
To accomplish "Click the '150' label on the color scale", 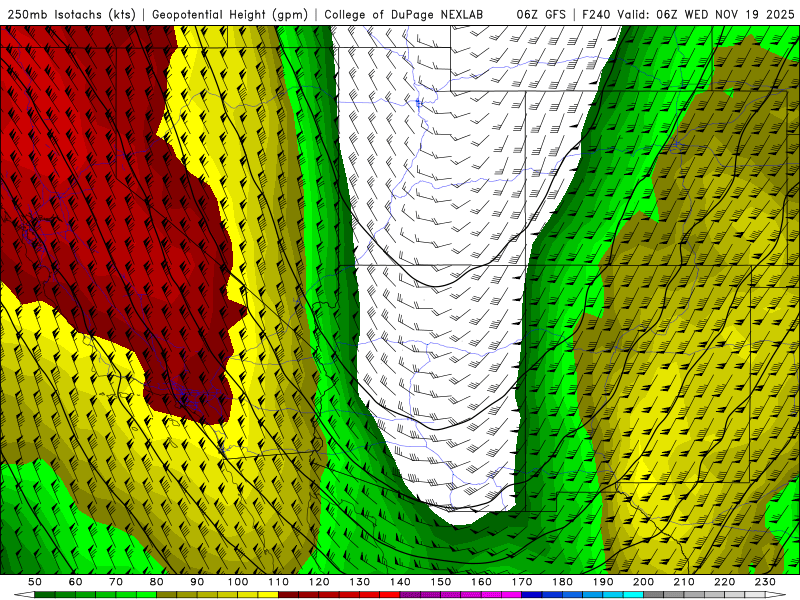I will [x=441, y=582].
